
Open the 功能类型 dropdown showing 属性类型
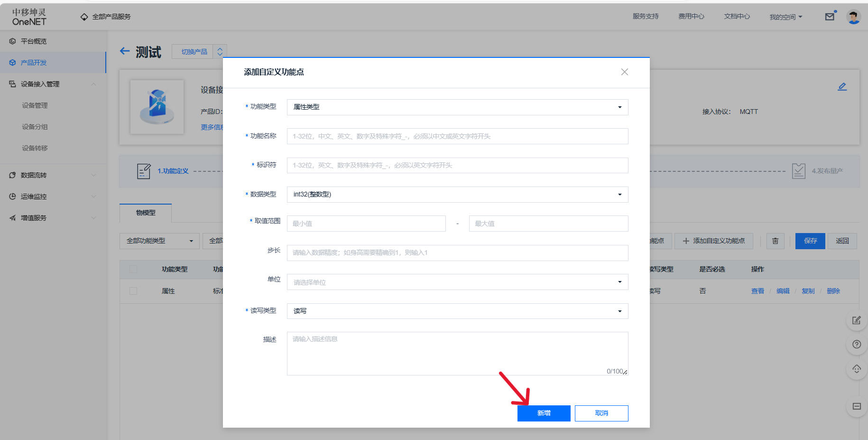click(x=457, y=107)
